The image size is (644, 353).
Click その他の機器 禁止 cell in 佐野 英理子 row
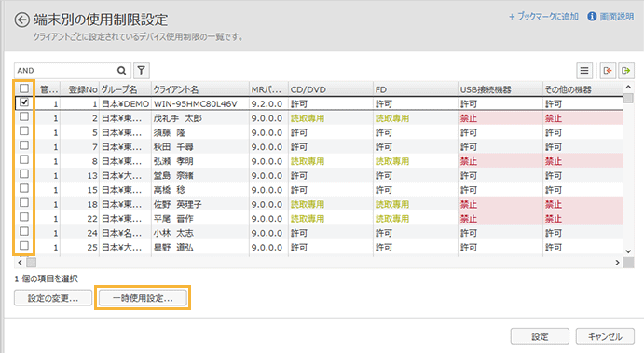[x=582, y=204]
